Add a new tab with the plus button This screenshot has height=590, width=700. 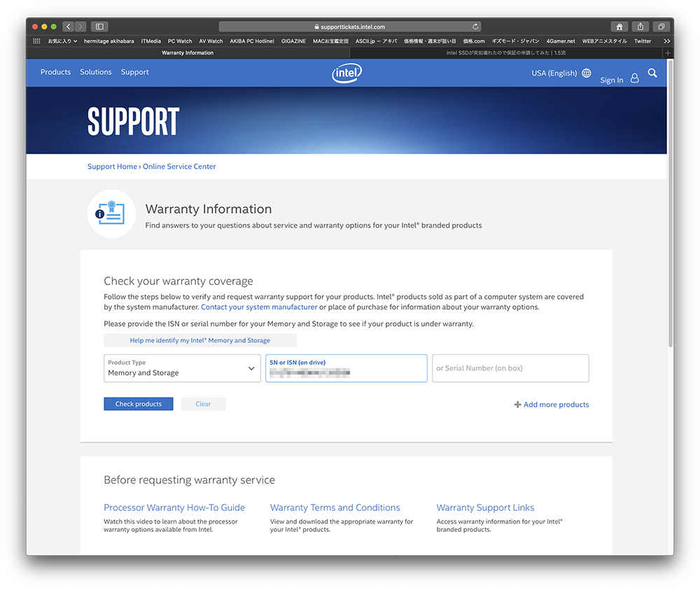click(x=668, y=52)
